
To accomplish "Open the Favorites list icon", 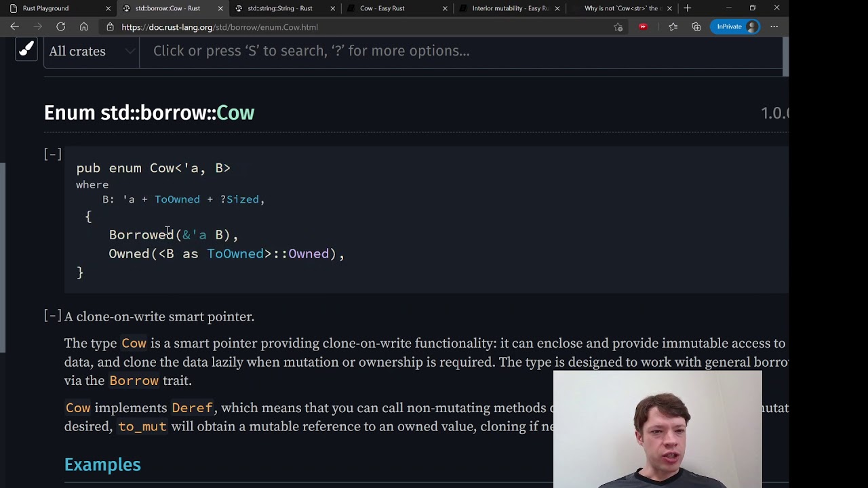I will click(673, 27).
